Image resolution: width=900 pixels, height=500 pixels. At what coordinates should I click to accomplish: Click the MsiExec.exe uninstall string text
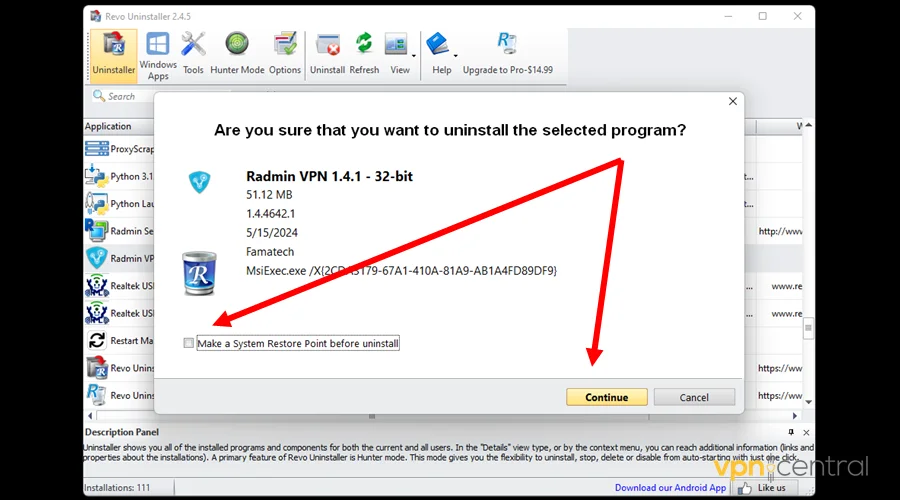tap(401, 270)
